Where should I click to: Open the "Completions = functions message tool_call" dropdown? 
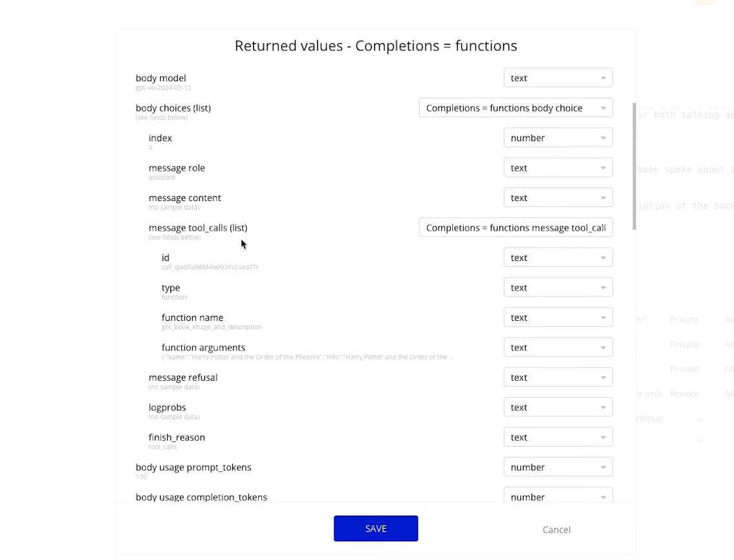tap(515, 227)
